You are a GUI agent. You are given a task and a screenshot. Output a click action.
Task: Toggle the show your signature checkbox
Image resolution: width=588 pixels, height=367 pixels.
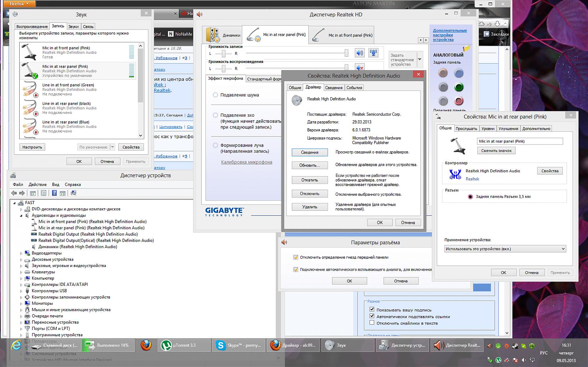pos(372,310)
